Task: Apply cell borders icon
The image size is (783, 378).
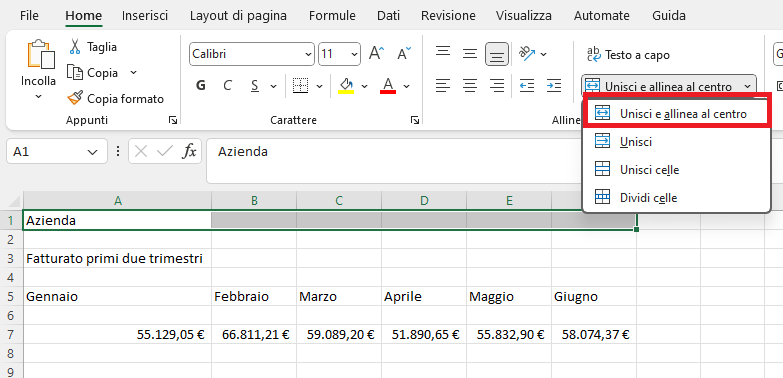Action: [x=300, y=86]
